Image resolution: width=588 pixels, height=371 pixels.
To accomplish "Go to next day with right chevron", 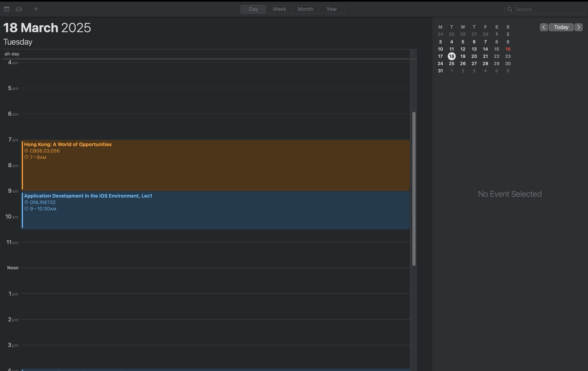I will tap(579, 27).
